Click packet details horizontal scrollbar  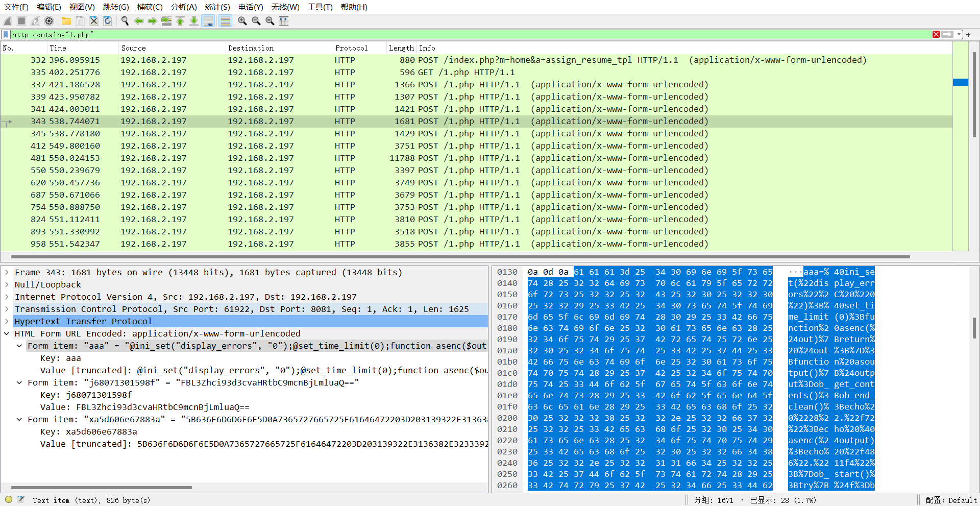point(101,488)
